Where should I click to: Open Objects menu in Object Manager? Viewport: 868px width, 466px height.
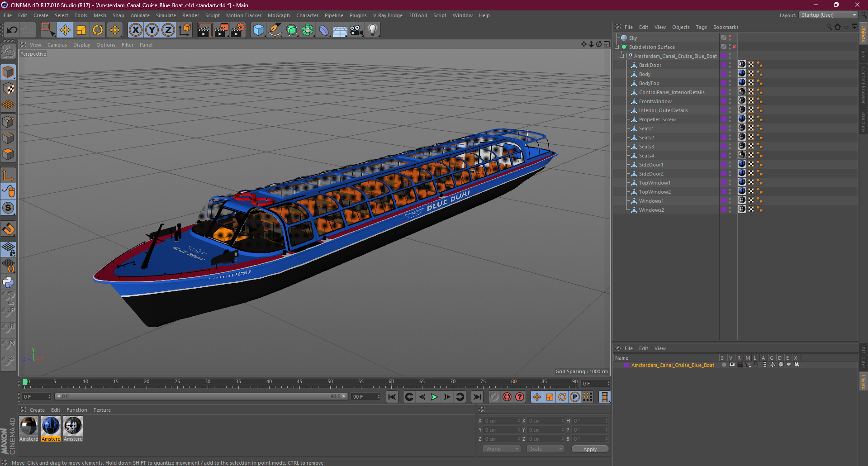click(x=681, y=27)
